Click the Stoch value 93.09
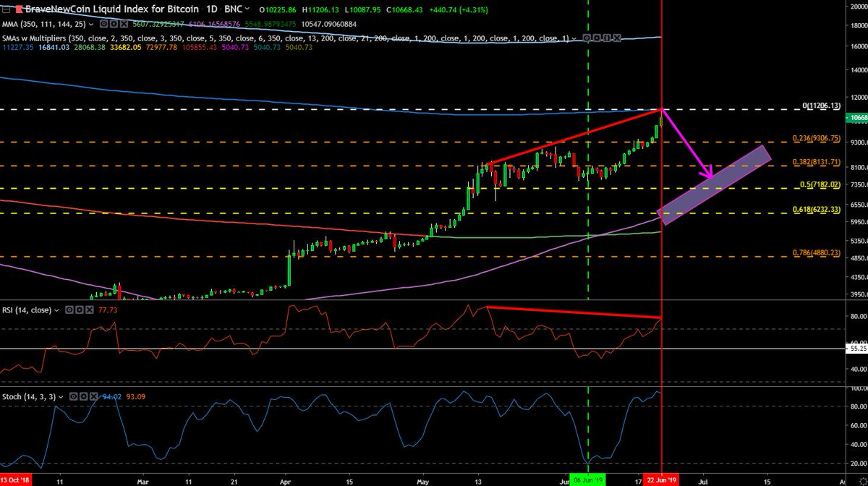The width and height of the screenshot is (868, 486). (135, 396)
